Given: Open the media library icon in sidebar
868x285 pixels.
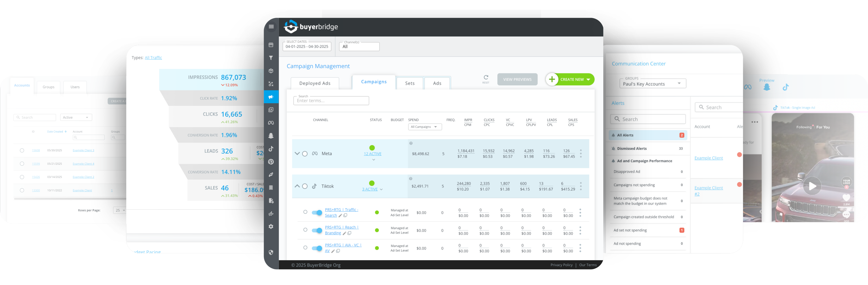Looking at the screenshot, I should [271, 110].
